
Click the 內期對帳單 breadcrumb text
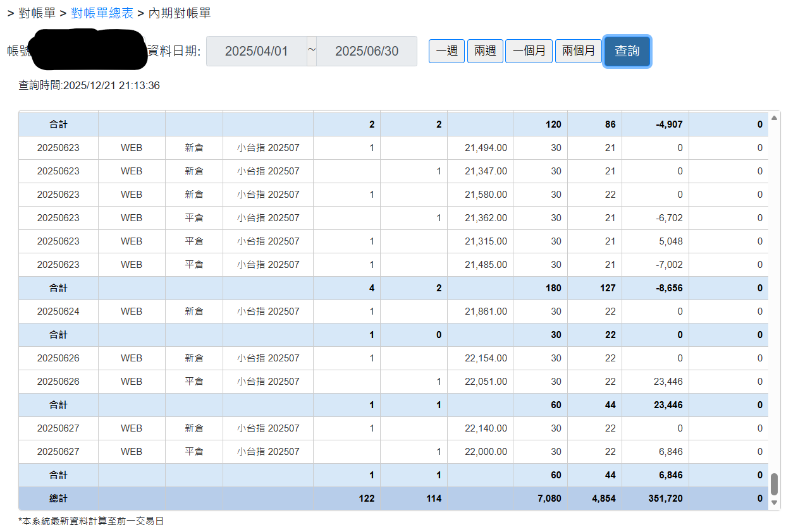(x=180, y=13)
